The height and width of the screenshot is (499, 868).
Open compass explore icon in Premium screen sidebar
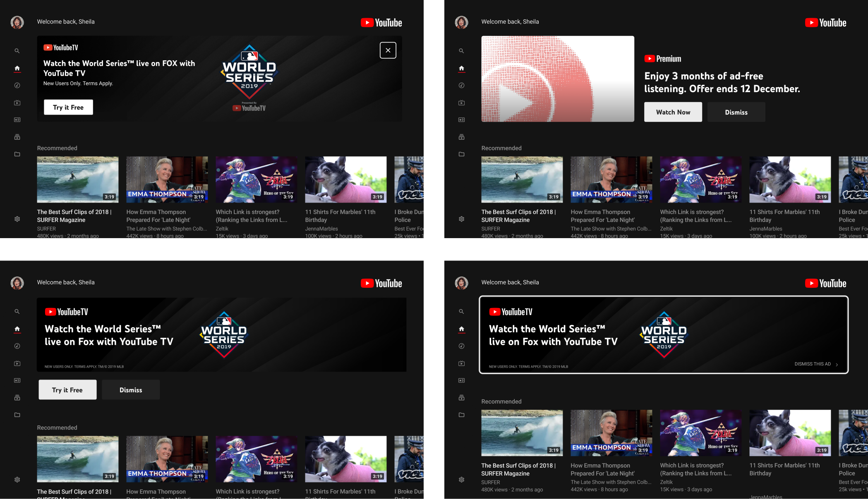point(461,86)
